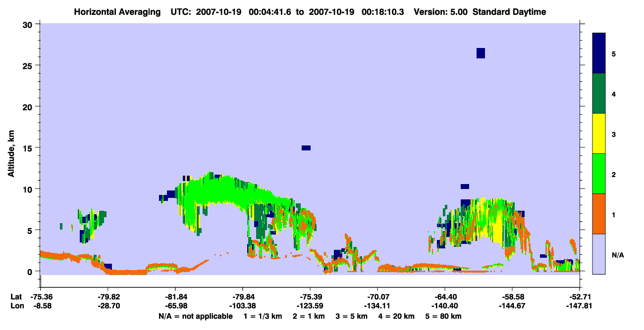Click the longitude value -123.59
The image size is (644, 330).
pyautogui.click(x=310, y=306)
